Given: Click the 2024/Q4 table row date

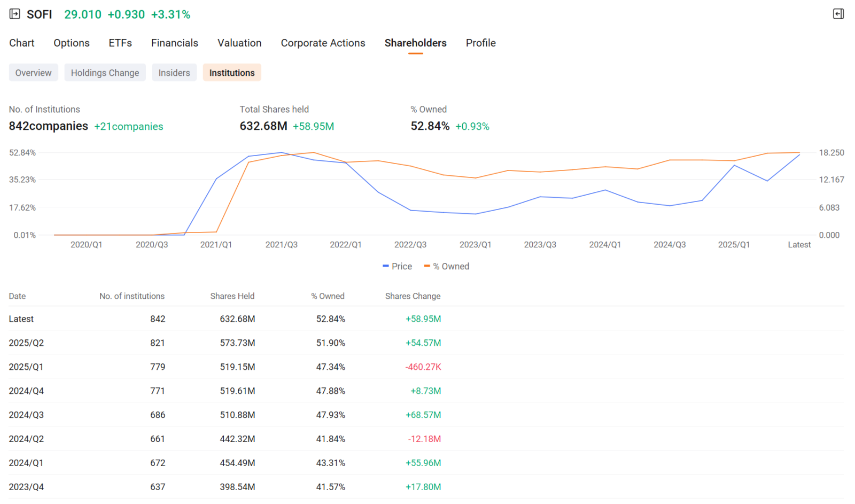Looking at the screenshot, I should [x=26, y=391].
